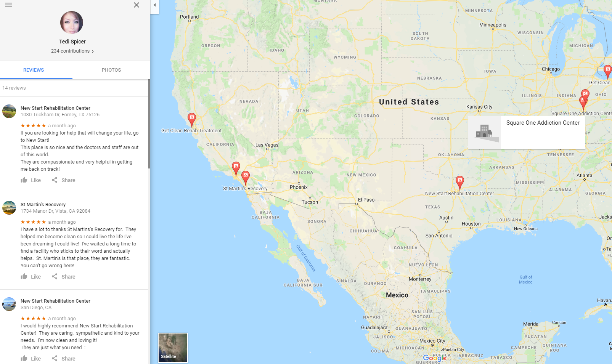Share the St Martin's Recovery review
This screenshot has width=612, height=364.
click(64, 277)
